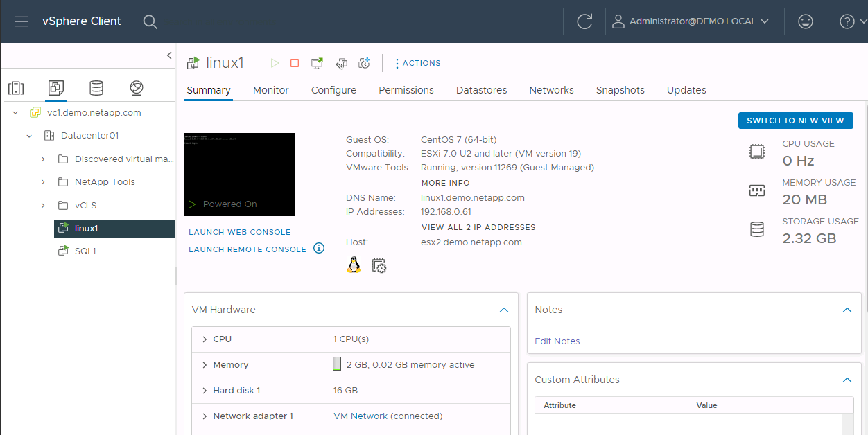Click the red Power Off VM icon
Viewport: 868px width, 435px height.
pyautogui.click(x=294, y=62)
